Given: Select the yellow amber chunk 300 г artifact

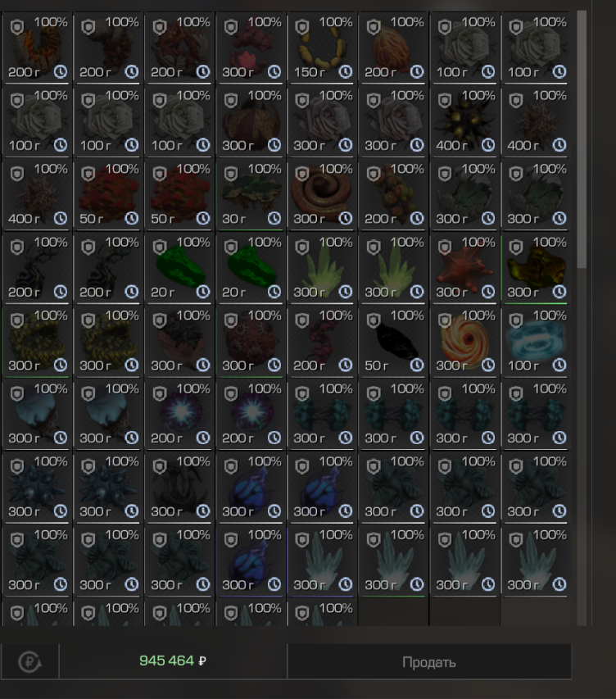Looking at the screenshot, I should click(x=537, y=268).
